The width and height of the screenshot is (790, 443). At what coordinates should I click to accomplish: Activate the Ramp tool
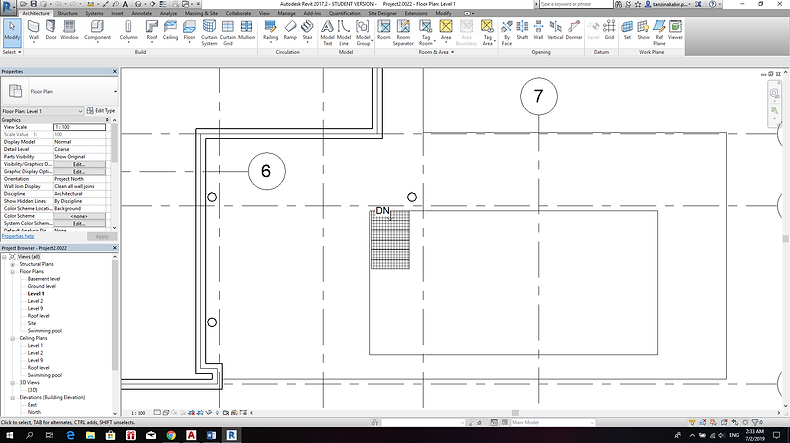290,30
